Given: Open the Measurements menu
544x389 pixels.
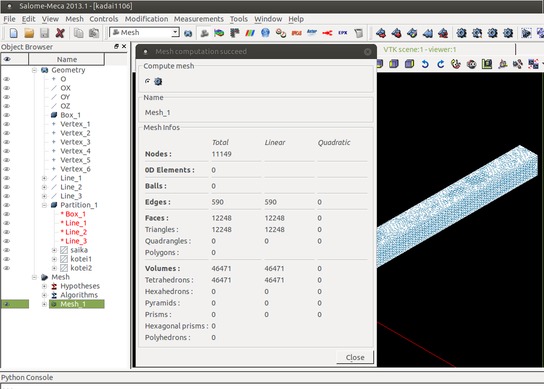Looking at the screenshot, I should point(199,19).
